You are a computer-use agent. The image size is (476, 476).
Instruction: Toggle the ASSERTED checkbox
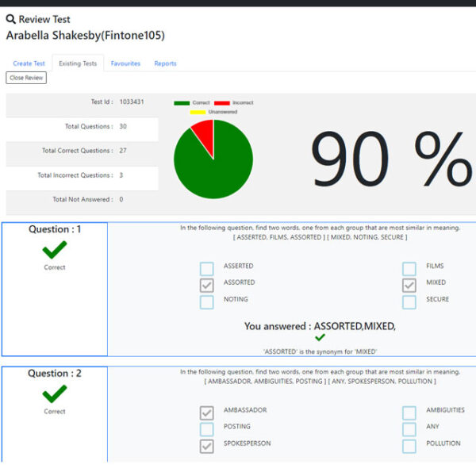(207, 269)
